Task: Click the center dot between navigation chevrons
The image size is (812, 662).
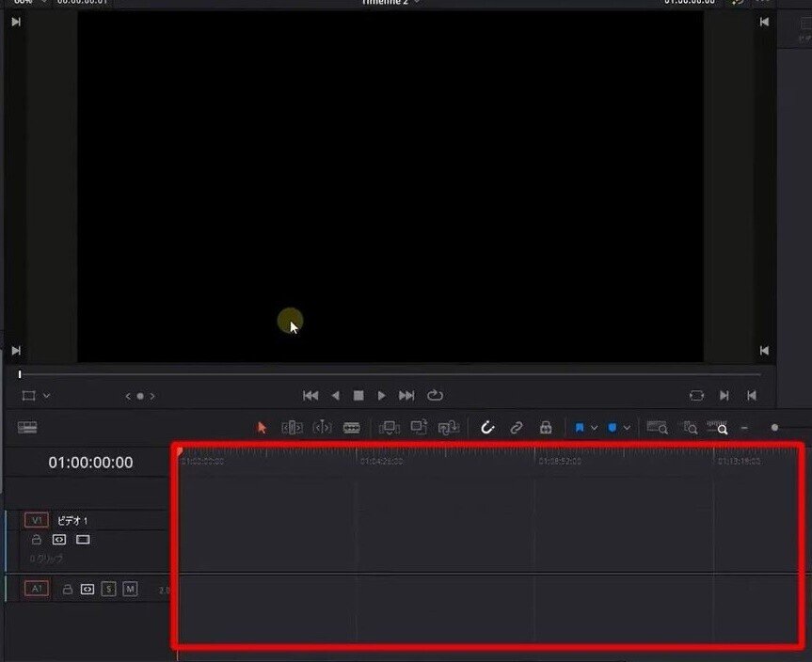Action: tap(140, 397)
